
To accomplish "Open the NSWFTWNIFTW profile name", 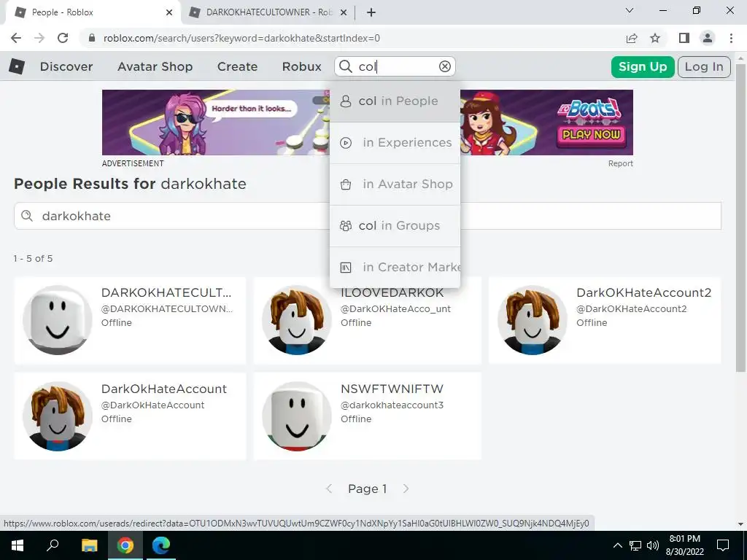I will pyautogui.click(x=392, y=389).
